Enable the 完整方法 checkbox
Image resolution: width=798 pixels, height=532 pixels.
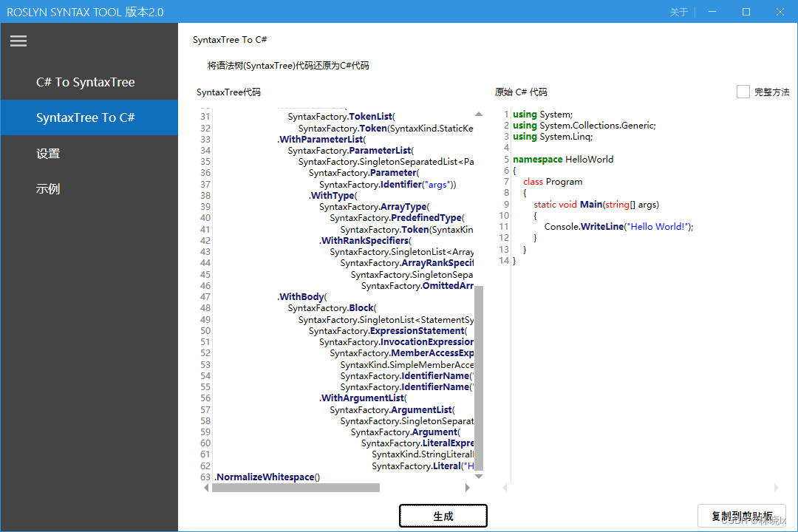click(x=743, y=92)
